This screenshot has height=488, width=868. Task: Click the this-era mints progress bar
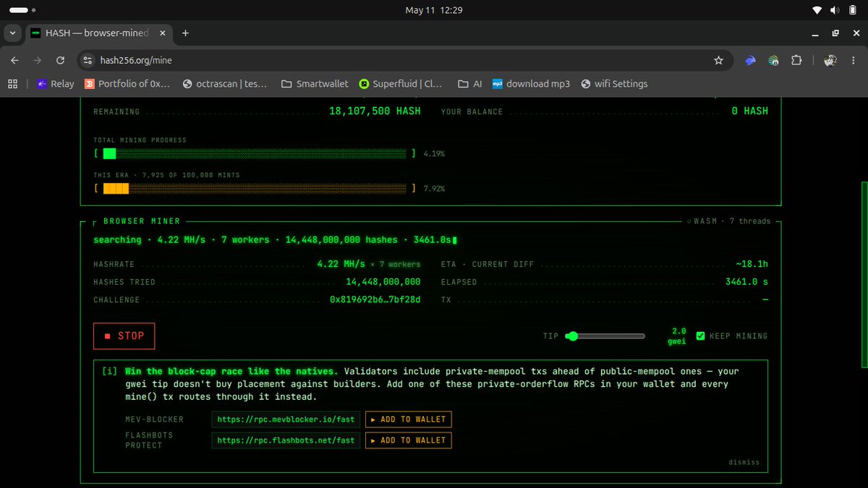(x=255, y=188)
